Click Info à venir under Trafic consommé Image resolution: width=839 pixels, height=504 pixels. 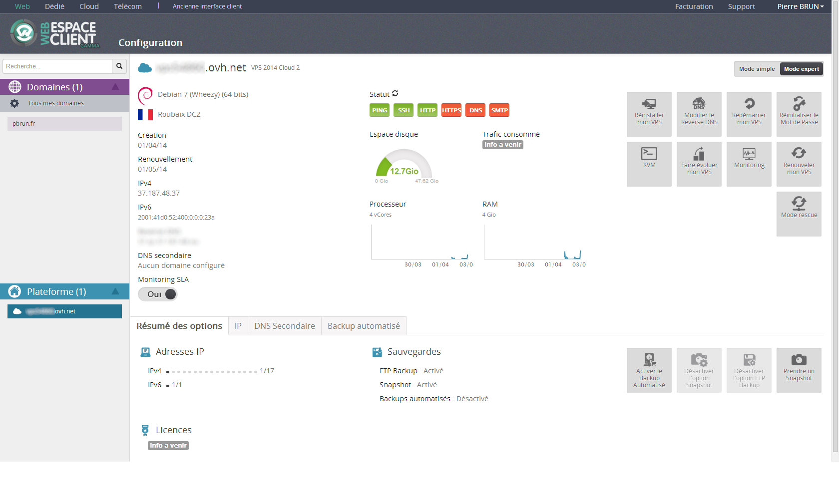coord(503,145)
